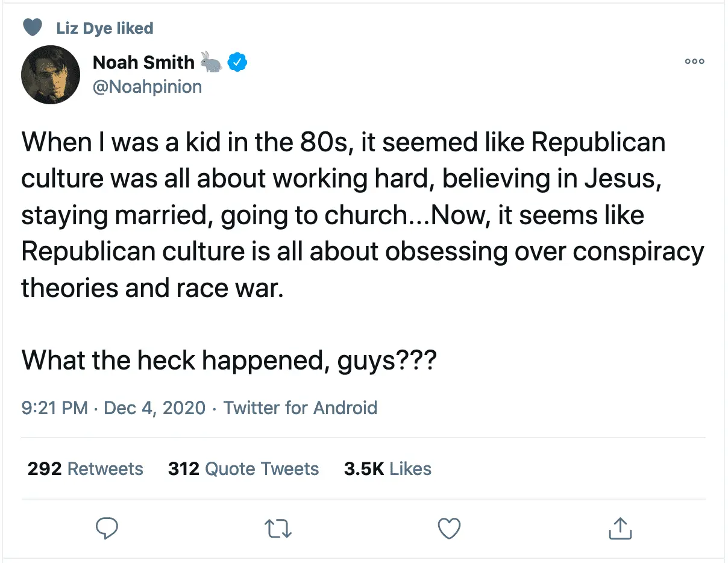See who gave the 3.5K Likes
The width and height of the screenshot is (728, 563).
[388, 469]
